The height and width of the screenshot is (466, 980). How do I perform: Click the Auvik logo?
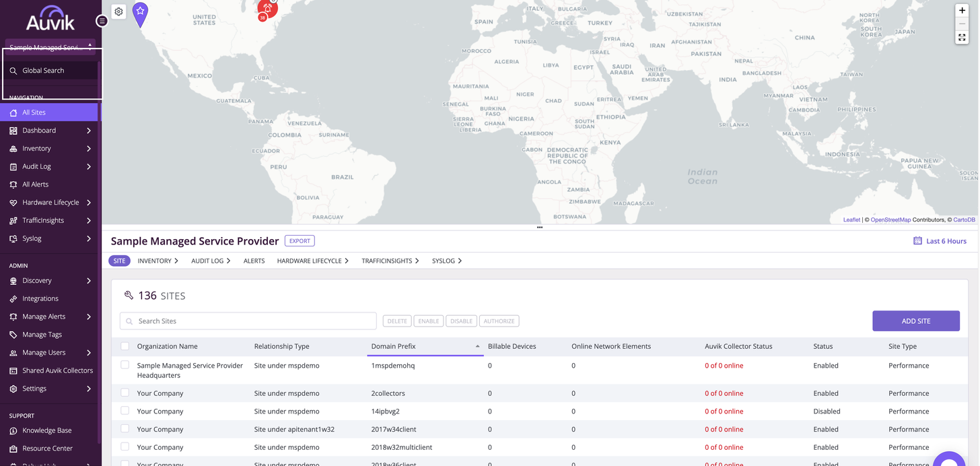(x=50, y=18)
